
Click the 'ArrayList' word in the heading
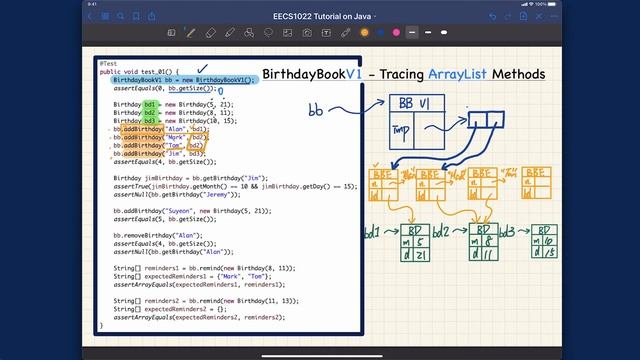coord(457,74)
